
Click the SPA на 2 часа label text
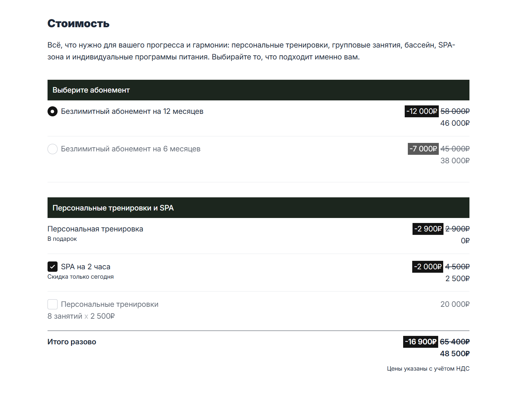(x=85, y=267)
